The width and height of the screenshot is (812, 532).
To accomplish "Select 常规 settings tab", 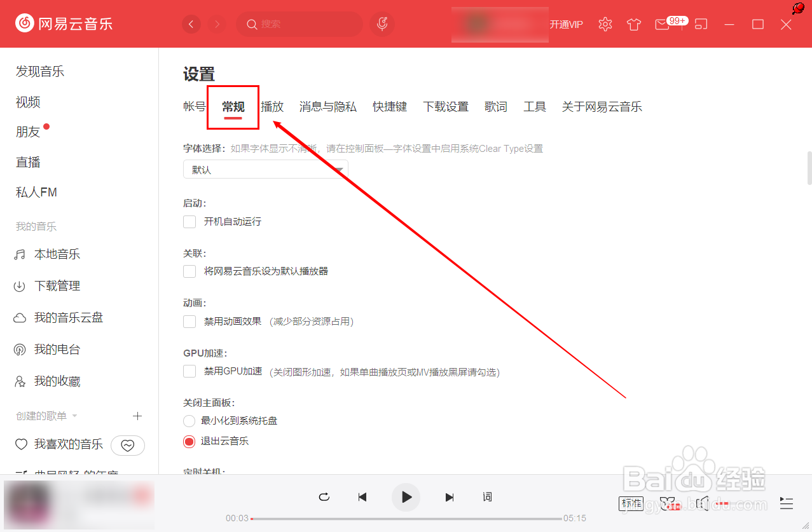I will tap(233, 107).
